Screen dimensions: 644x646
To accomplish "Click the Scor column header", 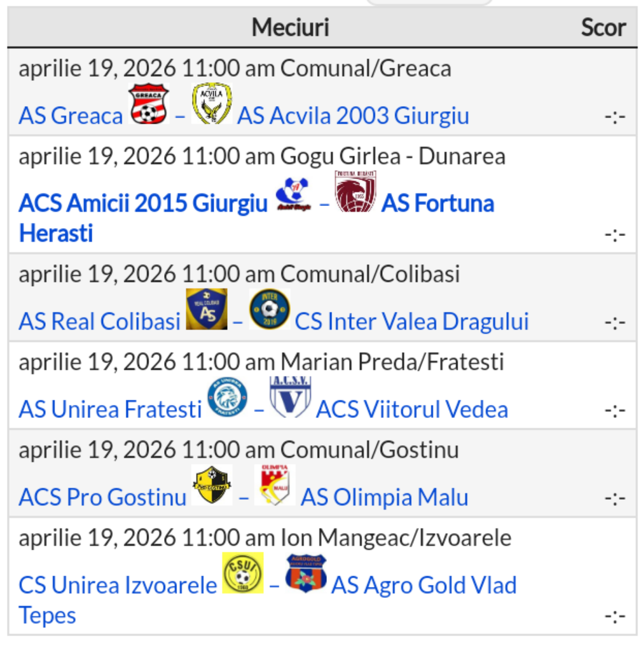I will tap(603, 27).
